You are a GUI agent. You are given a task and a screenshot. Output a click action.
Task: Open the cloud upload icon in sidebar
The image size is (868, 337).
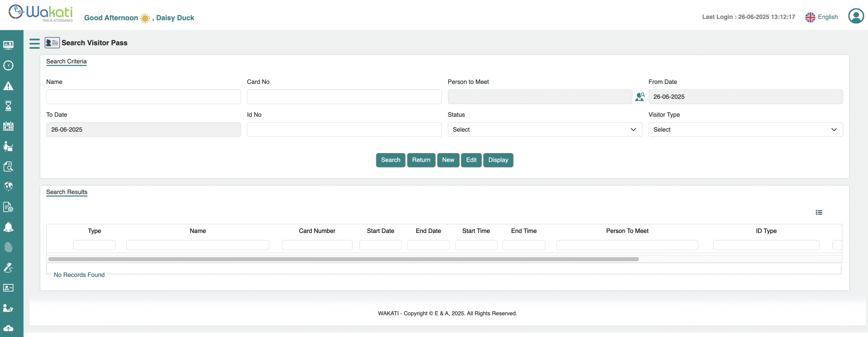[8, 328]
